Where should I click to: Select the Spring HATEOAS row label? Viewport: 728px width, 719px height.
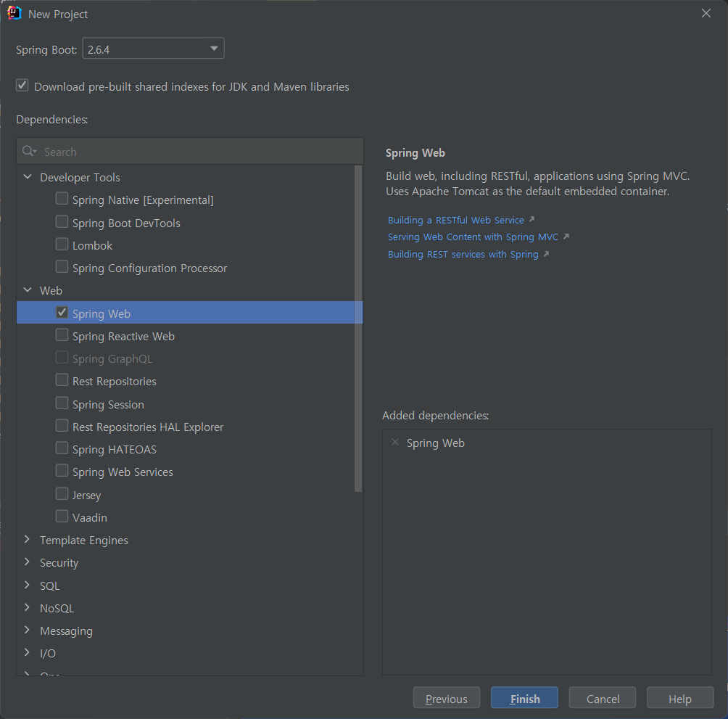point(115,450)
